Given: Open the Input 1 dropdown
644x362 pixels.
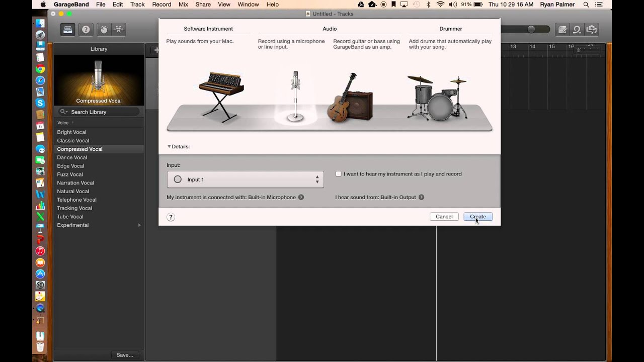Looking at the screenshot, I should point(245,179).
